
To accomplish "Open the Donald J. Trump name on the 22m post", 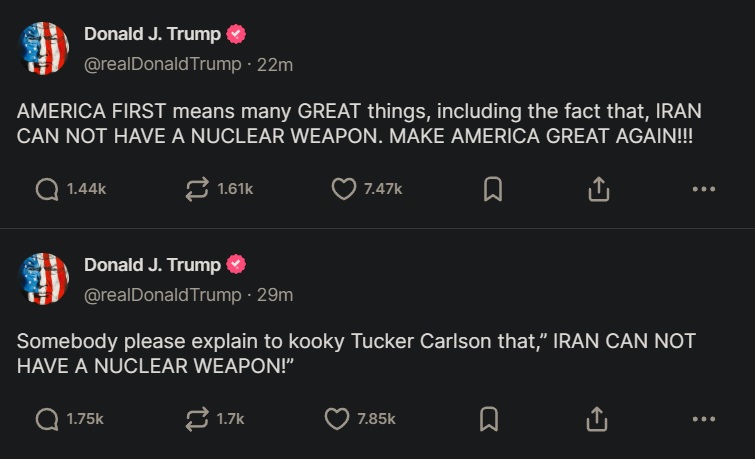I will point(152,34).
